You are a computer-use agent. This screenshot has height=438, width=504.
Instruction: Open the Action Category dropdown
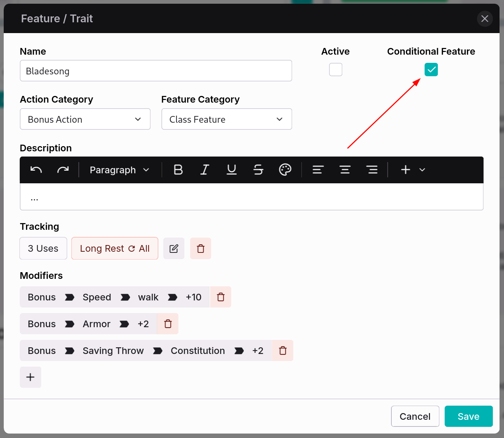85,119
